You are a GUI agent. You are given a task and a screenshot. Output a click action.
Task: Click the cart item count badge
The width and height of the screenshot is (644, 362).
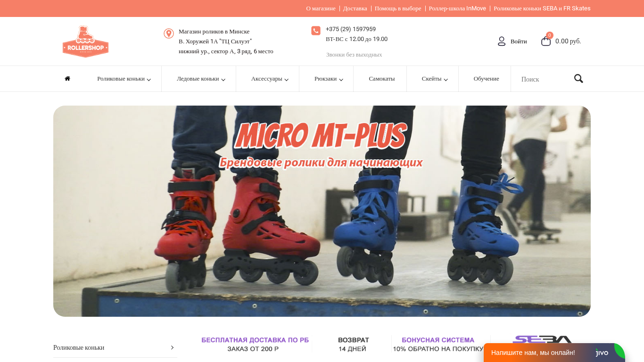pyautogui.click(x=550, y=35)
